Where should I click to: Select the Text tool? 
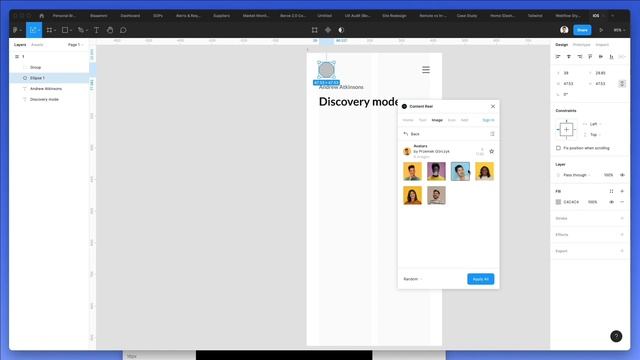coord(96,30)
